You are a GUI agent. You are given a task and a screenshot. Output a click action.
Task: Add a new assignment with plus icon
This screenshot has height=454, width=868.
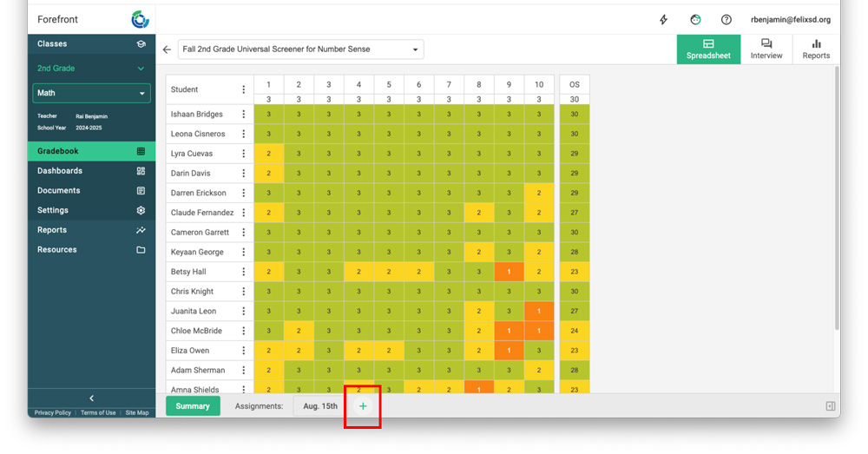click(363, 406)
